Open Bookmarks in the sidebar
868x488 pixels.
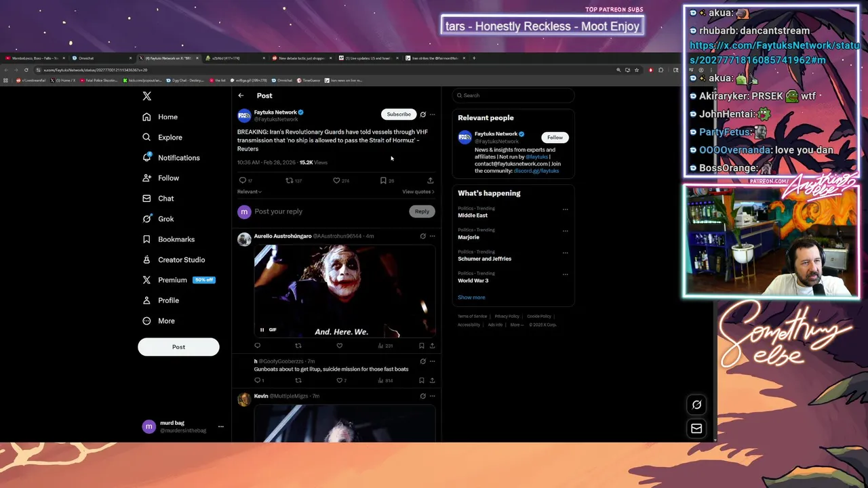(x=168, y=239)
